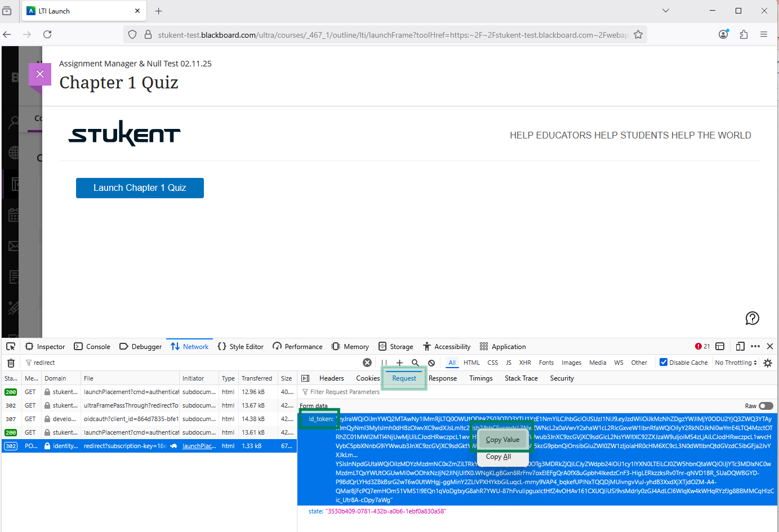List all tabs dropdown arrow
Image resolution: width=779 pixels, height=532 pixels.
coord(666,11)
